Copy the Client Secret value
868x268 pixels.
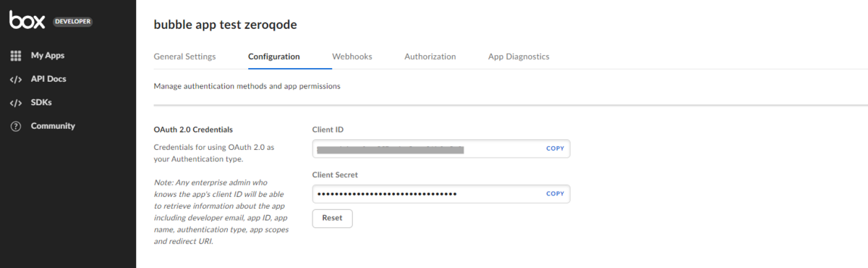tap(555, 193)
